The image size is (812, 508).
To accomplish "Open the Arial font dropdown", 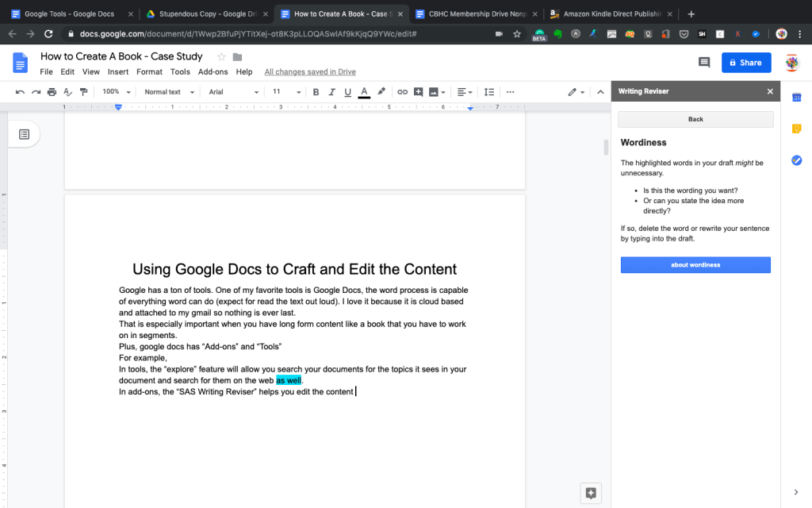I will [x=233, y=92].
